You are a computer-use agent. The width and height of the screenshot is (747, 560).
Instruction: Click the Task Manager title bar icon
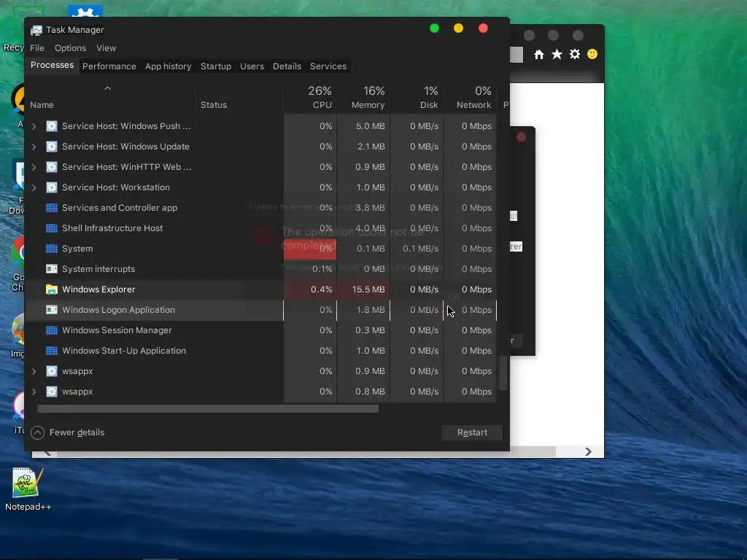pyautogui.click(x=36, y=30)
